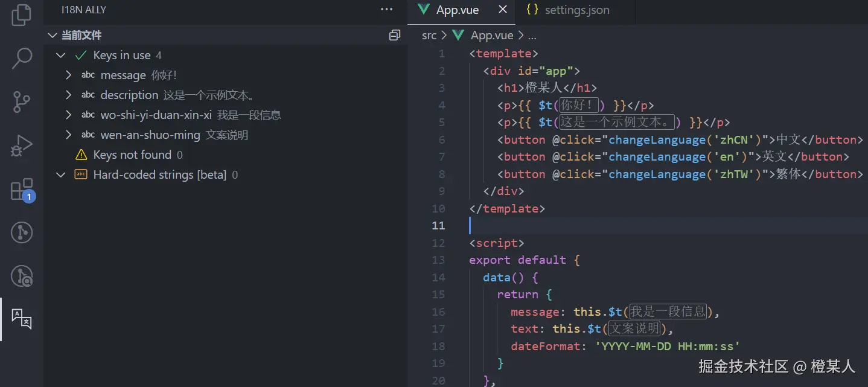Viewport: 868px width, 387px height.
Task: Click the abc icon beside Hard-coded strings
Action: point(81,174)
